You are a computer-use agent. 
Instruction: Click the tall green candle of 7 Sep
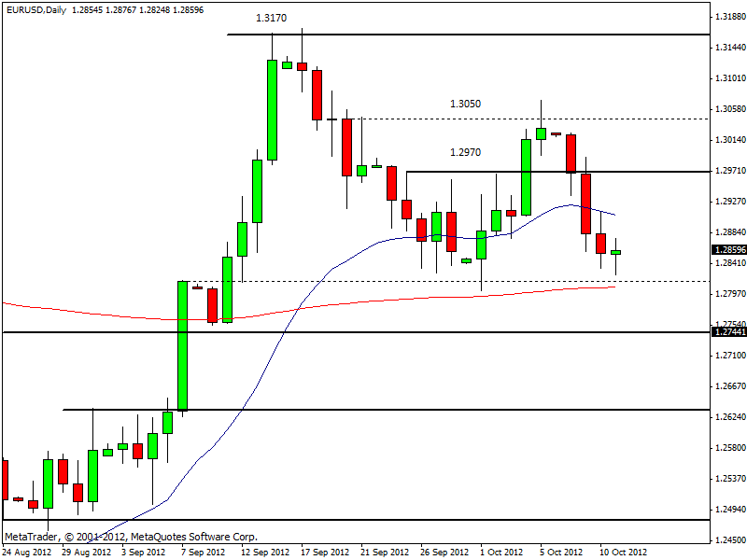point(183,345)
